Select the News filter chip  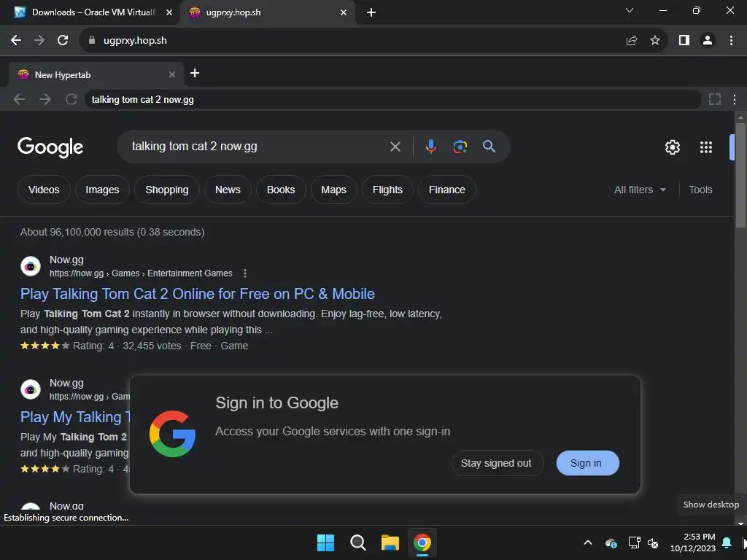point(228,190)
